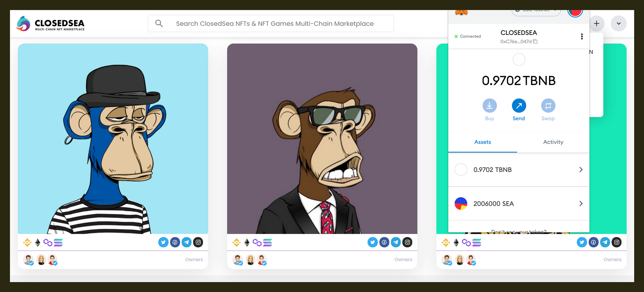The image size is (644, 292).
Task: Click Instagram icon on blue ape card
Action: pyautogui.click(x=198, y=242)
